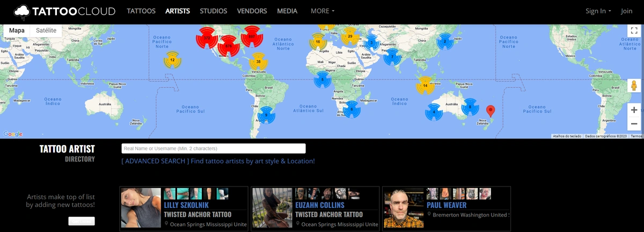The height and width of the screenshot is (232, 644).
Task: Go to the MEDIA section
Action: 287,11
